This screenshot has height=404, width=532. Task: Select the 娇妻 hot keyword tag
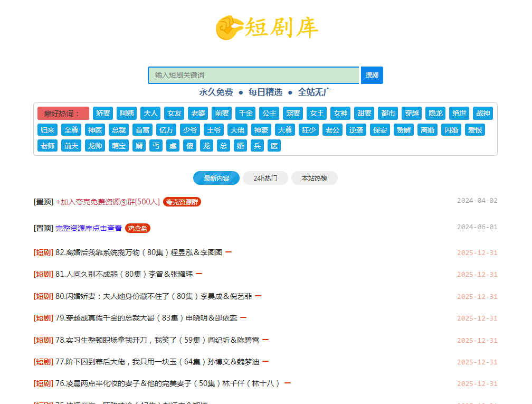pos(103,113)
